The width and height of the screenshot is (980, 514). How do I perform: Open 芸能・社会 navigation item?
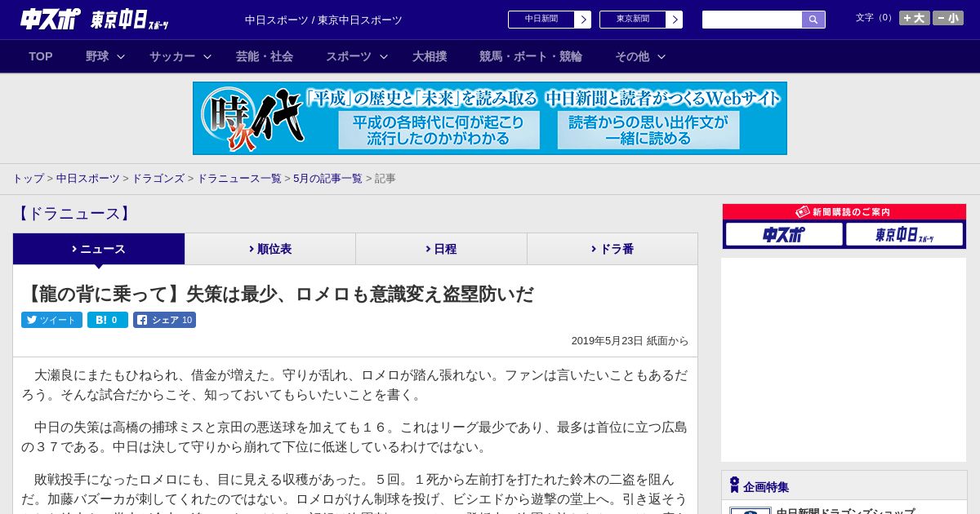265,56
